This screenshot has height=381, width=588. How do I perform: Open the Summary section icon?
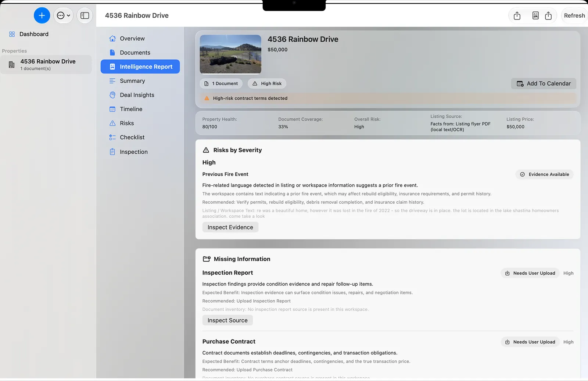click(x=112, y=81)
